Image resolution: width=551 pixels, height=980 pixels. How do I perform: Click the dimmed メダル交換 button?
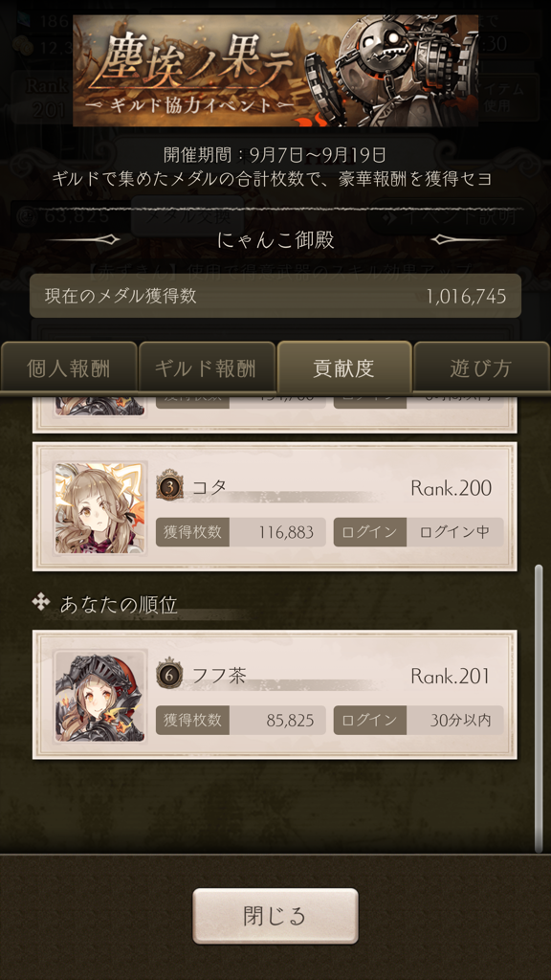187,216
